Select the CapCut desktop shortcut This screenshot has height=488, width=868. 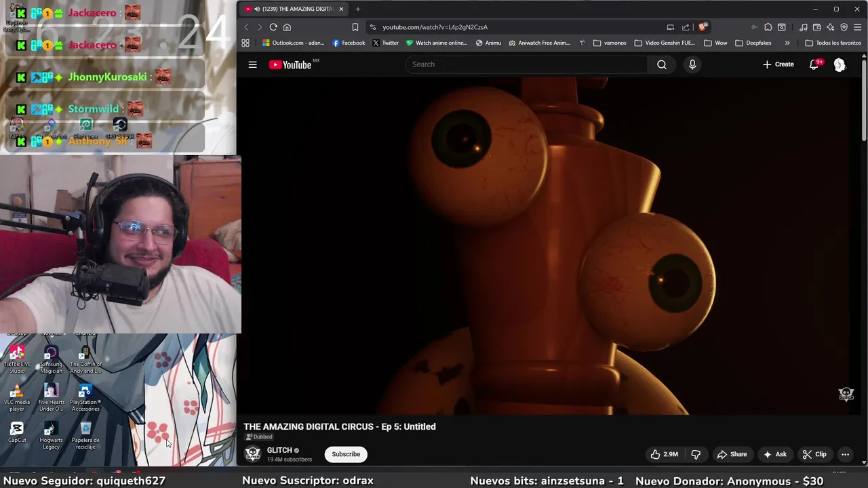coord(17,432)
